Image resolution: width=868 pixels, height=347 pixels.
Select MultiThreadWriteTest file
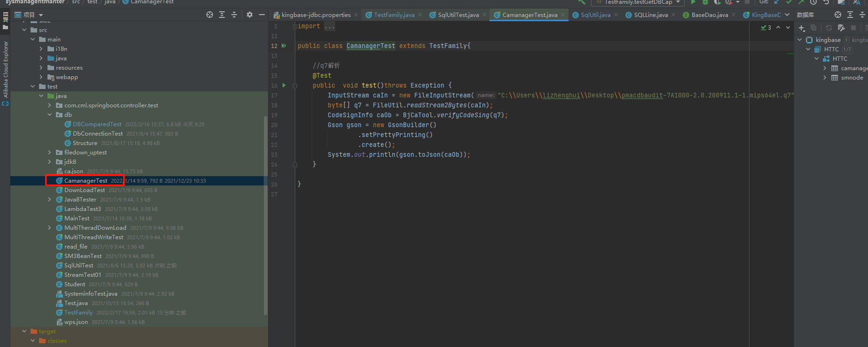[94, 237]
